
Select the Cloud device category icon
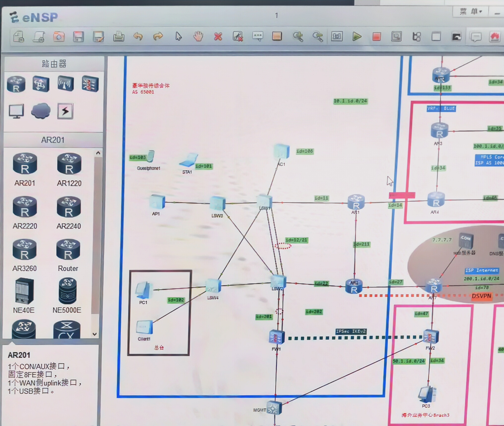pyautogui.click(x=41, y=111)
